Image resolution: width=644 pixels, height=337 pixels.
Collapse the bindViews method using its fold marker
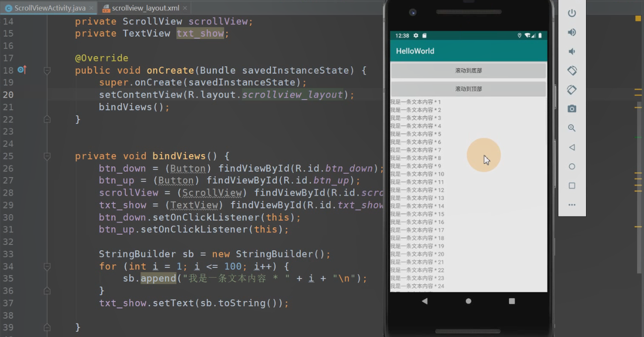coord(47,156)
